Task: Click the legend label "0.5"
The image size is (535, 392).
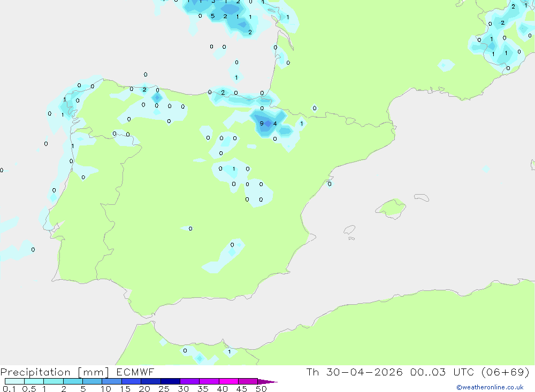Action: pos(29,389)
